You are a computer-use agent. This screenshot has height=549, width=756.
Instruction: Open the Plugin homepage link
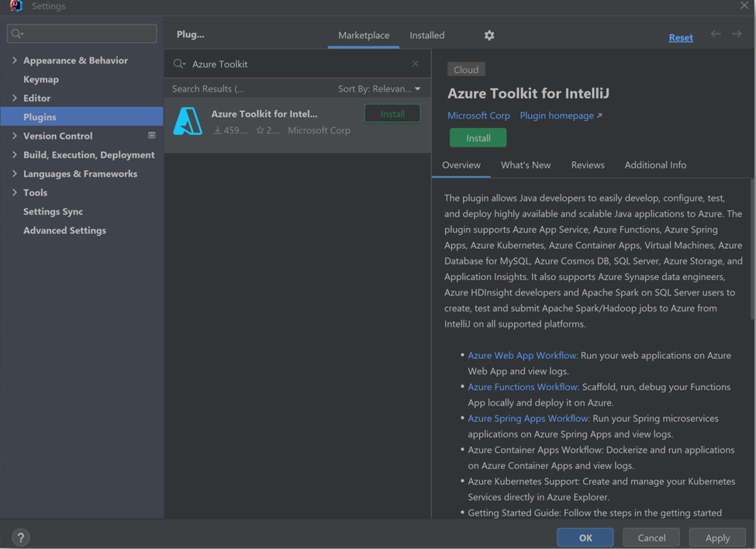click(x=557, y=115)
